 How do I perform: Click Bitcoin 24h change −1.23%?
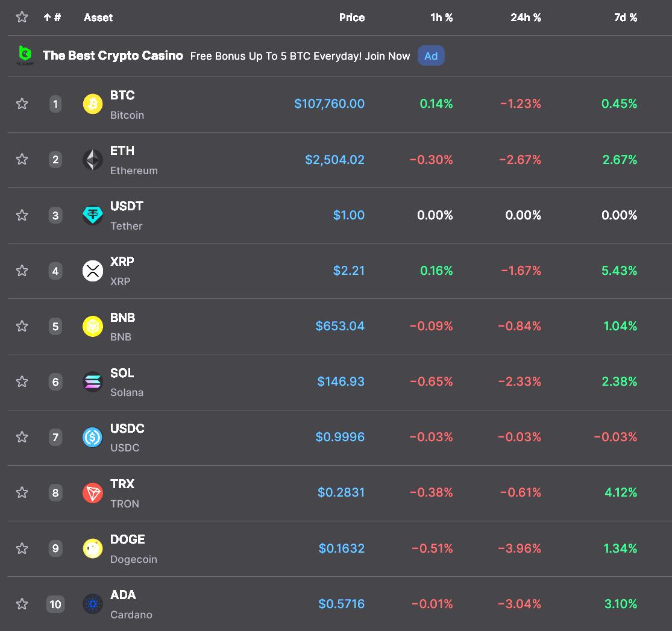tap(521, 104)
